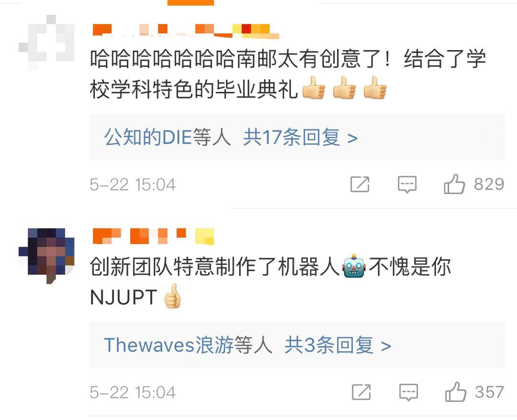Repost the NJUPT robot comment
Viewport: 517px width, 420px height.
coord(361,392)
